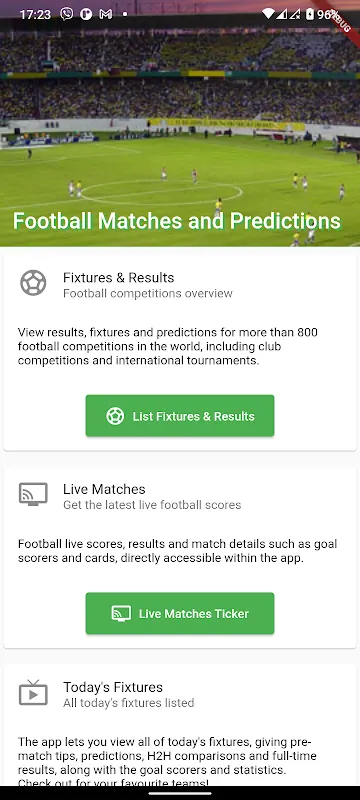The image size is (360, 800).
Task: Tap the cast screen icon beside Live Matches
Action: click(x=33, y=494)
